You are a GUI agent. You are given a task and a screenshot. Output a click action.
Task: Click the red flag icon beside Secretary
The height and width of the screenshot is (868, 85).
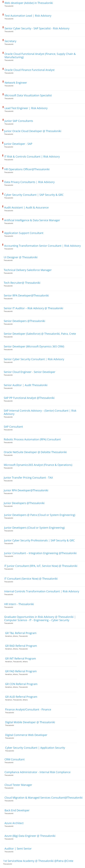[x=3, y=40]
